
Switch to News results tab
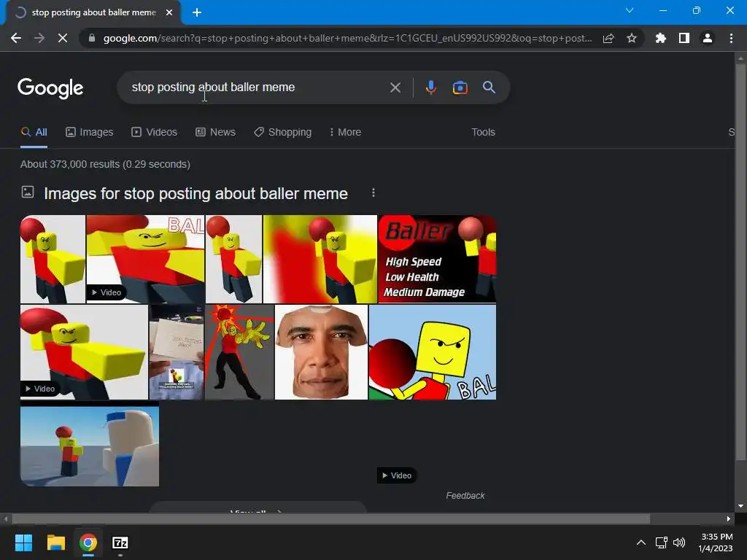pos(216,132)
